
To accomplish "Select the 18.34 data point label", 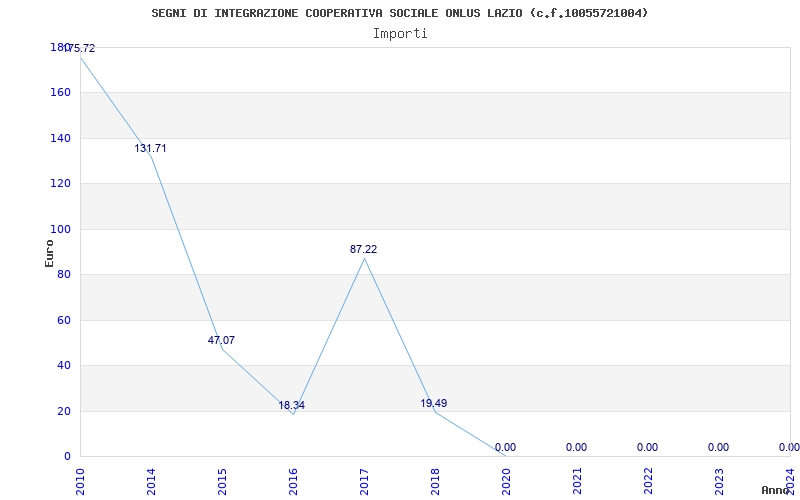I will [x=292, y=406].
